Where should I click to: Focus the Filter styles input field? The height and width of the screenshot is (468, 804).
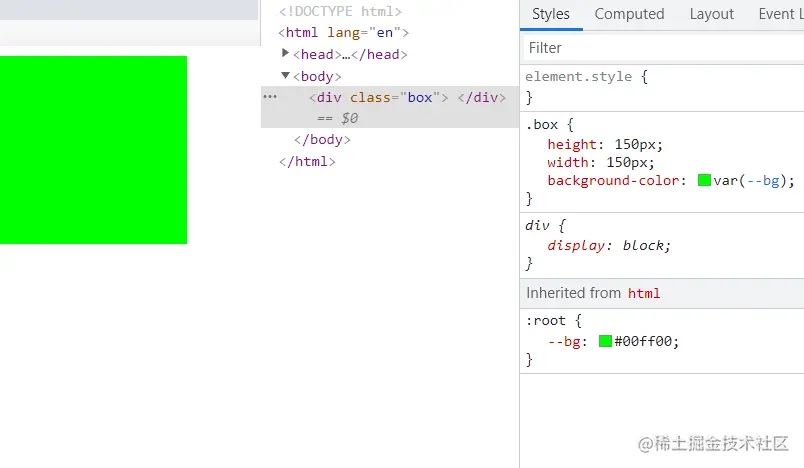(664, 48)
